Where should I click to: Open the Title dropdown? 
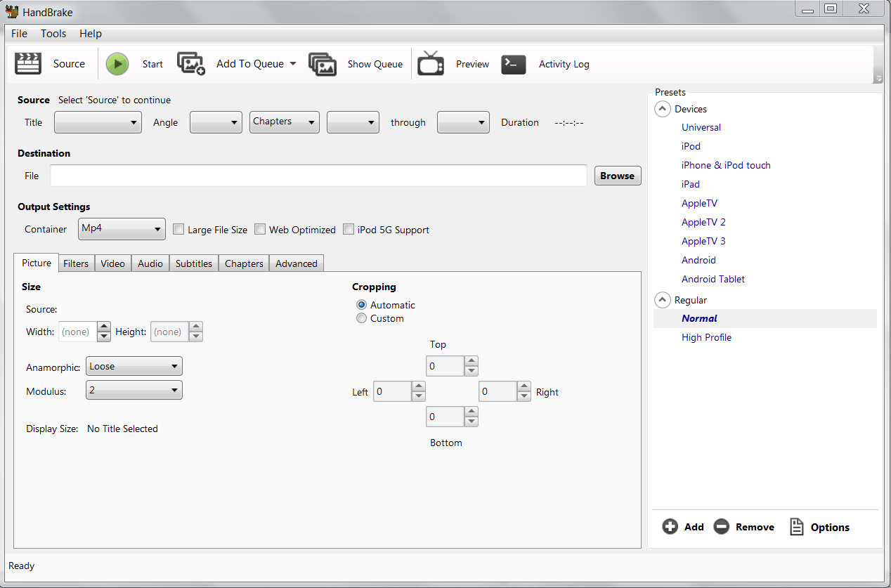coord(98,122)
